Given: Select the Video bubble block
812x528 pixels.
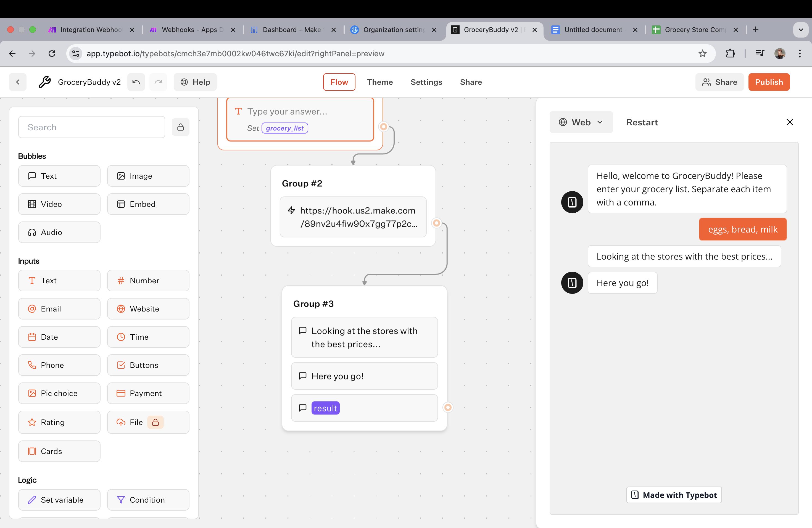Looking at the screenshot, I should [x=59, y=204].
